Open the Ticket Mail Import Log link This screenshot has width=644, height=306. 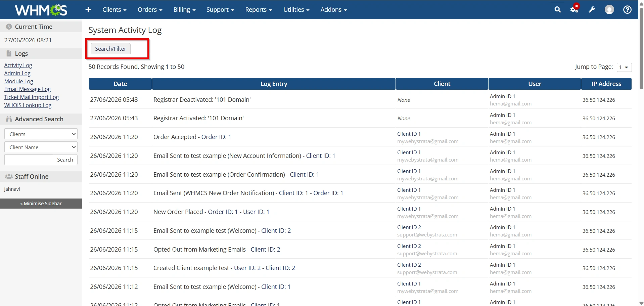coord(32,97)
